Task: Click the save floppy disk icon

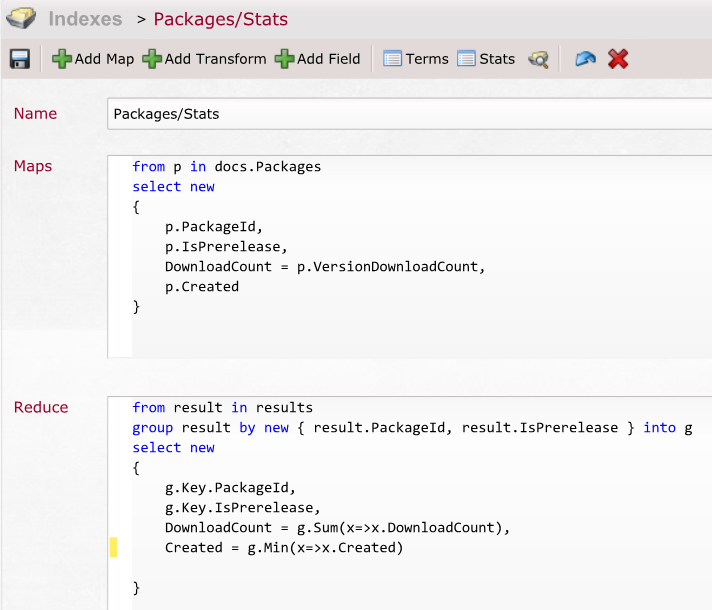Action: pos(20,59)
